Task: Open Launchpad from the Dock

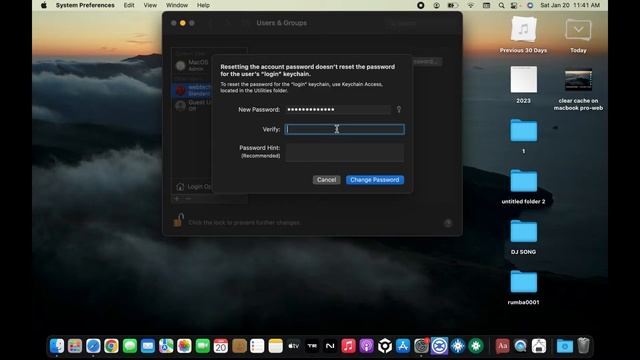Action: pos(75,346)
